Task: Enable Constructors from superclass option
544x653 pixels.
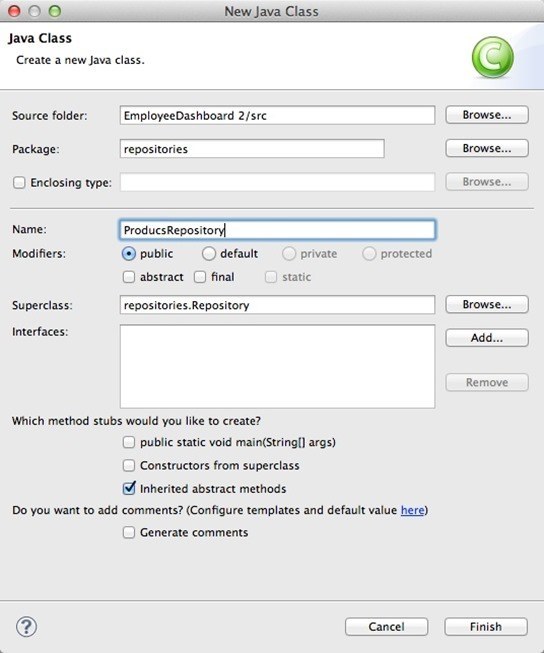Action: [129, 465]
